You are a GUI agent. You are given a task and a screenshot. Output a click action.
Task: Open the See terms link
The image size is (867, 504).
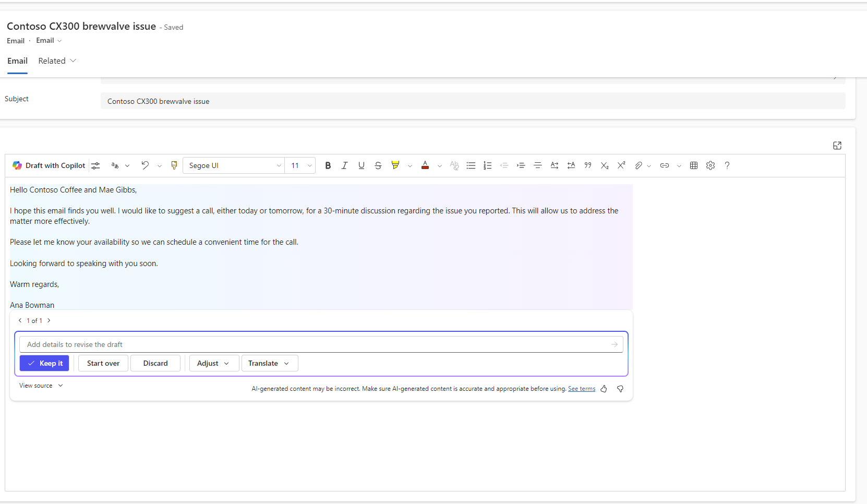coord(582,389)
